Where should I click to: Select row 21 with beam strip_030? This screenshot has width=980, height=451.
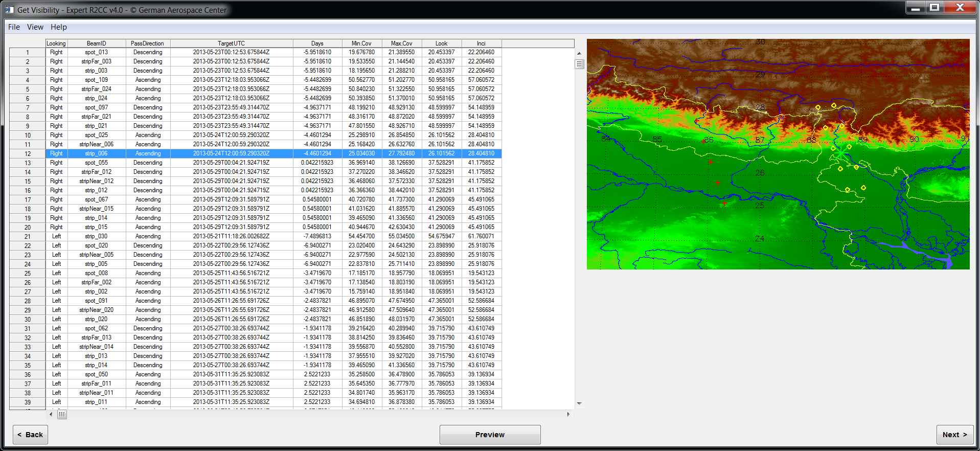(x=96, y=236)
